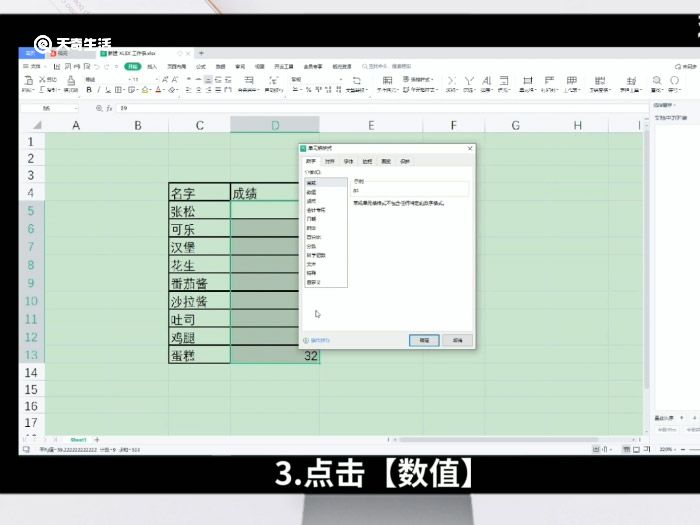
Task: Click the Clear Formatting eraser icon
Action: [x=173, y=90]
